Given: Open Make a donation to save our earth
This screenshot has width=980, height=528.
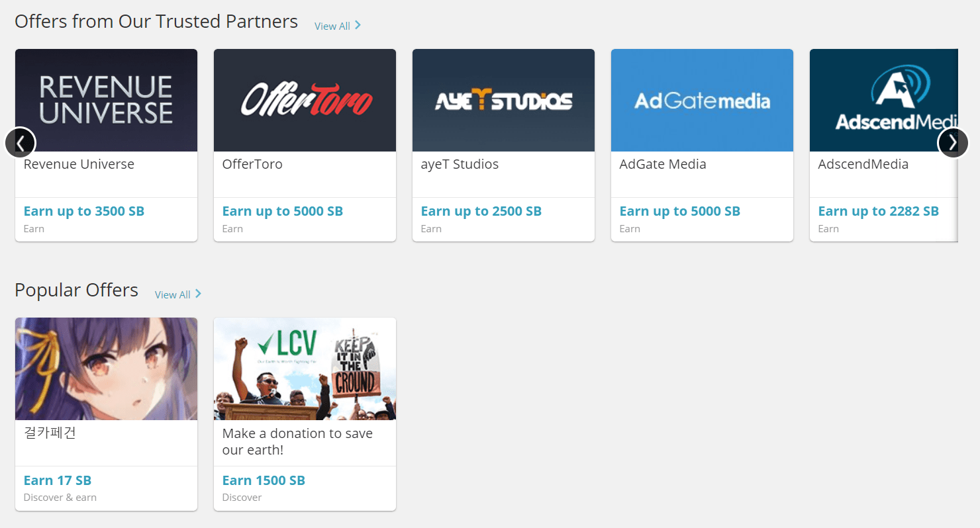Looking at the screenshot, I should [x=297, y=441].
